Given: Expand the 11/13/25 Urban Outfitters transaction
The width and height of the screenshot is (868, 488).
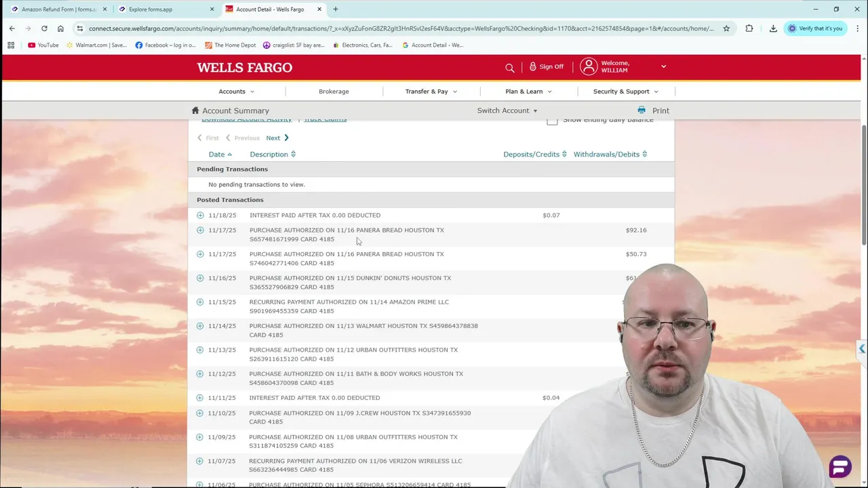Looking at the screenshot, I should [x=200, y=350].
